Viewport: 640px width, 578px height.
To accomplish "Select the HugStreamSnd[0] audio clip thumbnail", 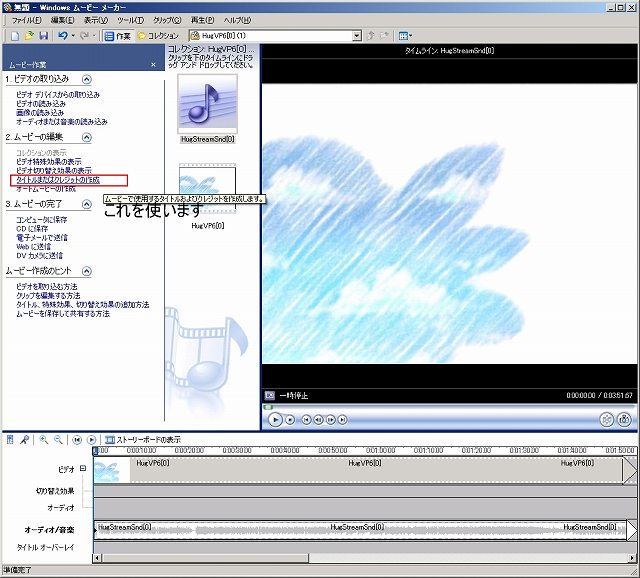I will (x=208, y=104).
